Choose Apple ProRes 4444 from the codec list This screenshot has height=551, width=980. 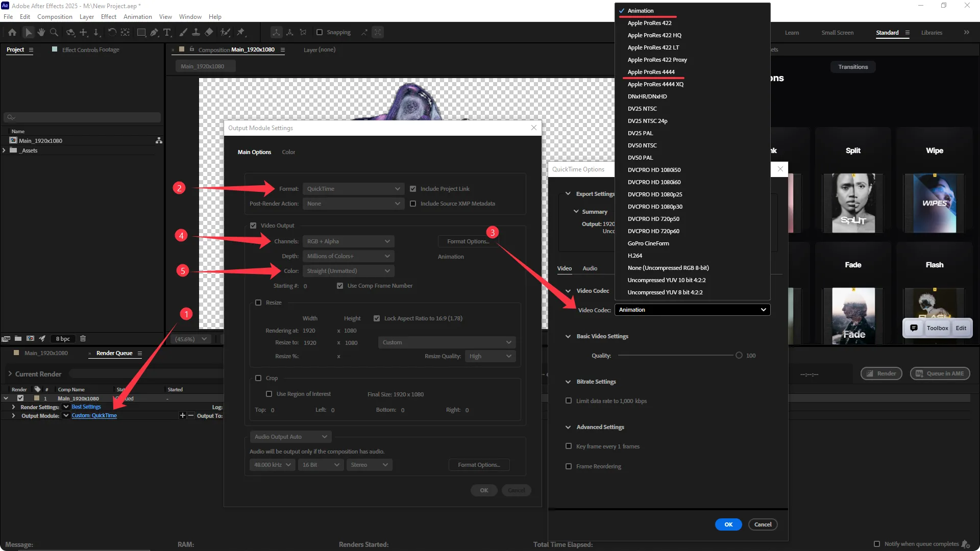[651, 72]
